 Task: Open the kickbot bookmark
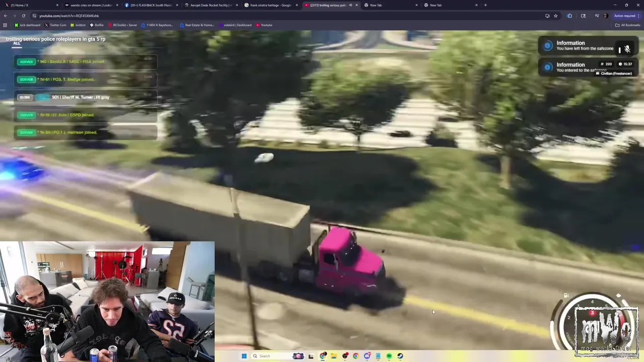[x=78, y=25]
